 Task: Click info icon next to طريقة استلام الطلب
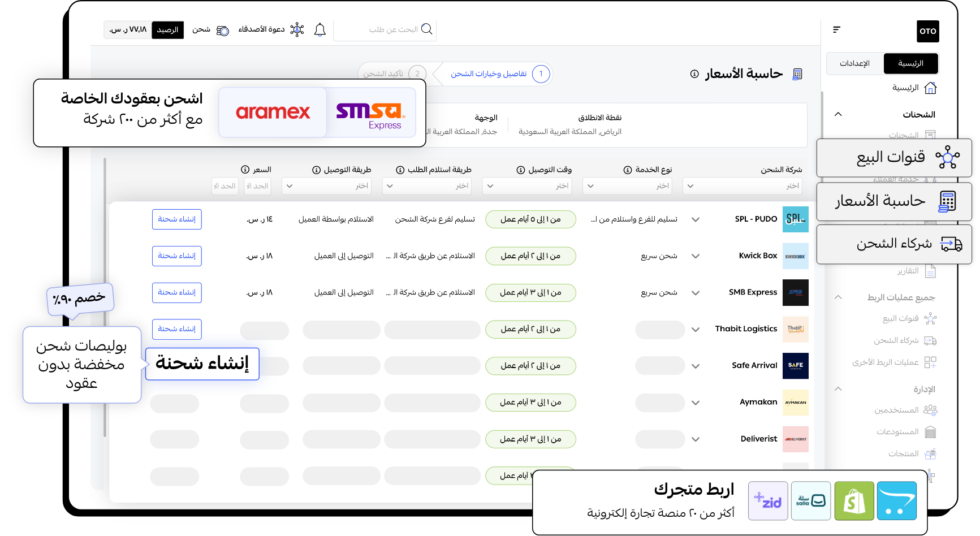400,170
